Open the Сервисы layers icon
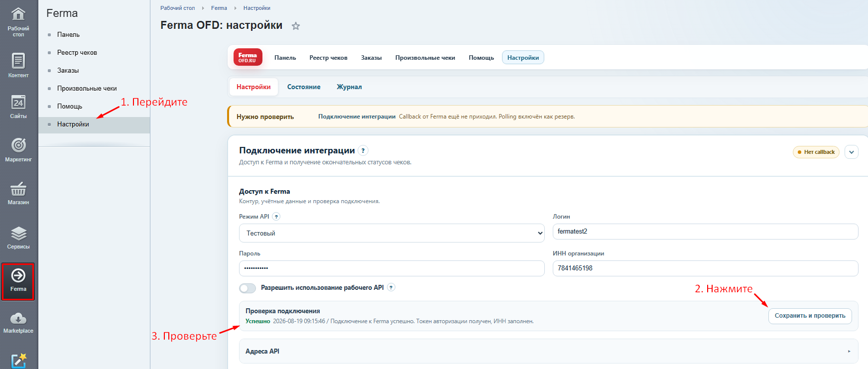Image resolution: width=868 pixels, height=369 pixels. coord(18,237)
